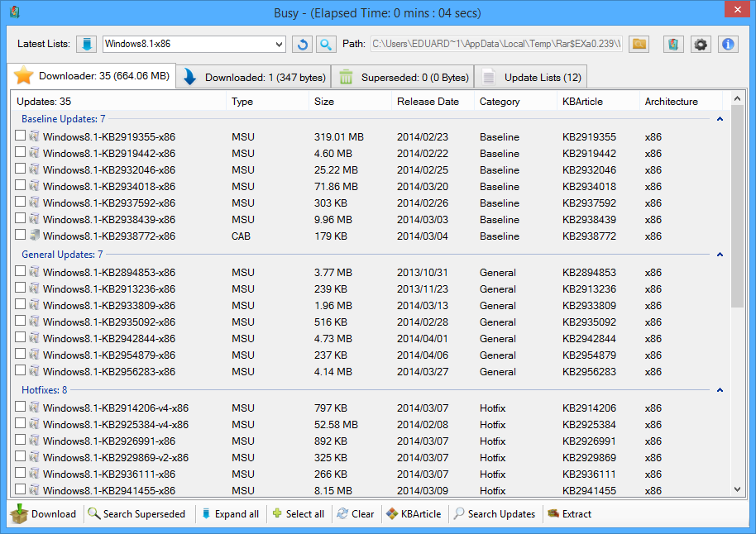
Task: Click the Path input field
Action: pos(496,44)
